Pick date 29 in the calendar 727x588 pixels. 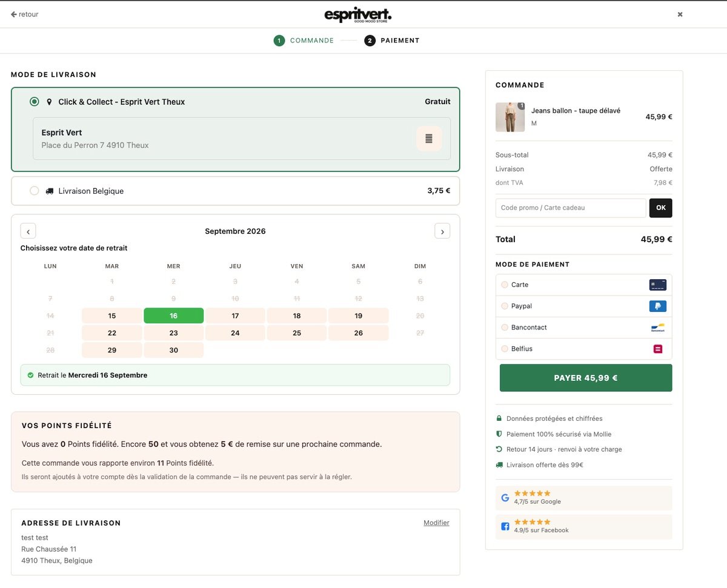[x=112, y=350]
